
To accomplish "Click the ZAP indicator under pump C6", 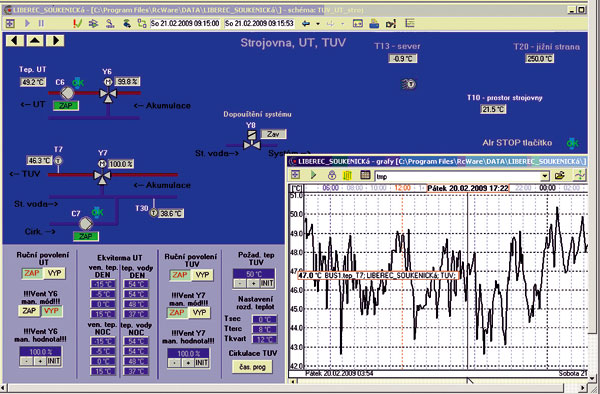I will click(66, 106).
